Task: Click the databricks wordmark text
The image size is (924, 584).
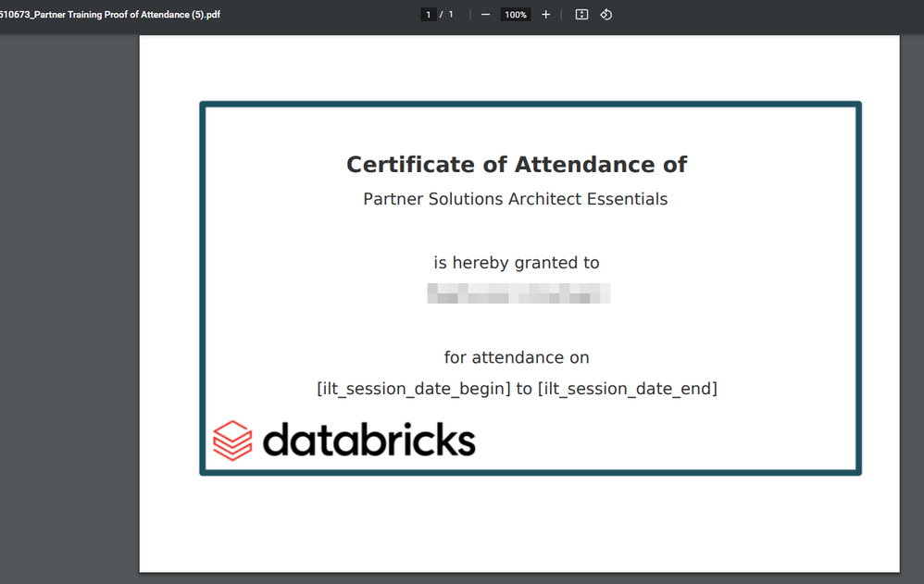Action: 368,441
